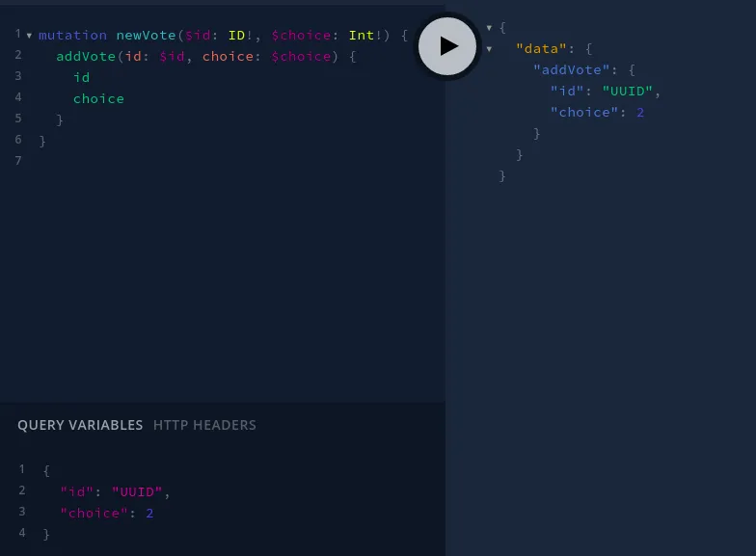756x556 pixels.
Task: Collapse the root response object arrow
Action: coord(489,28)
